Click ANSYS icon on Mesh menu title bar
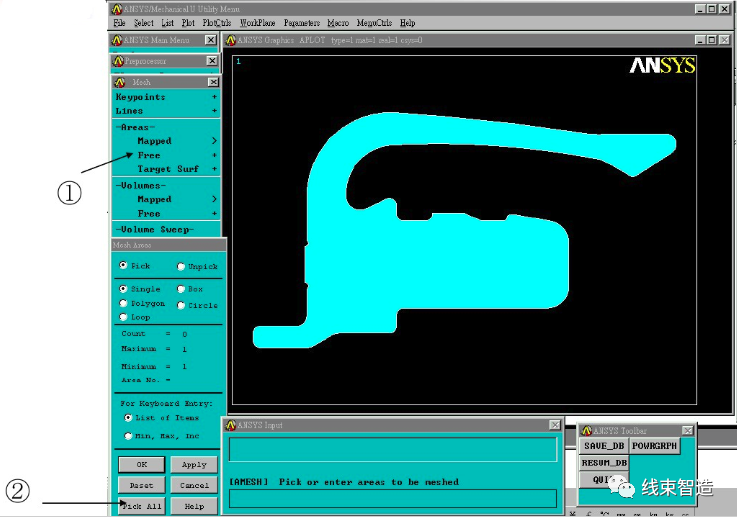The image size is (737, 520). [x=120, y=82]
